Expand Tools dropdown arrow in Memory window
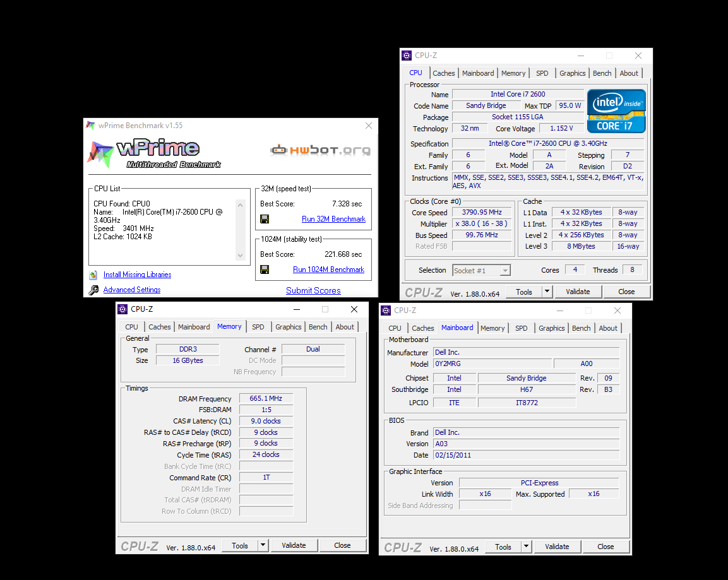The width and height of the screenshot is (728, 580). 263,546
